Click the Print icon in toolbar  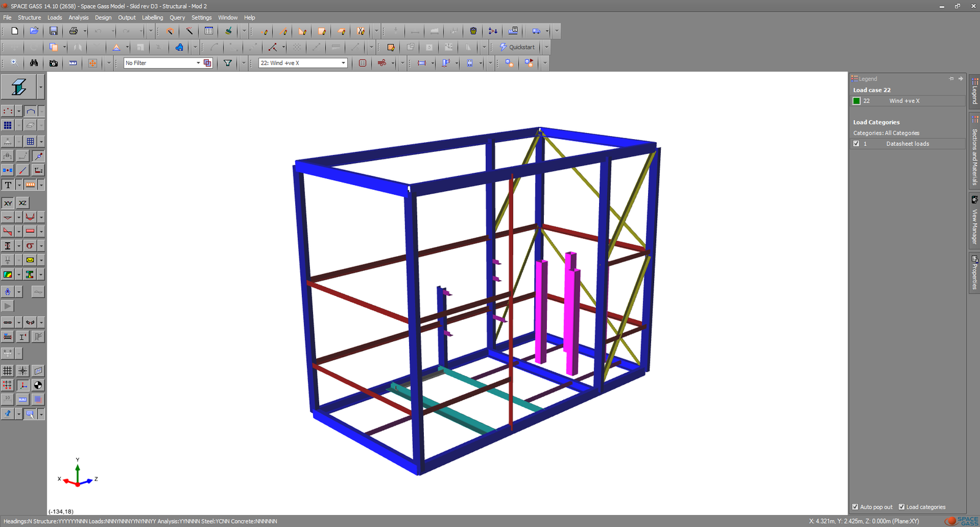73,31
